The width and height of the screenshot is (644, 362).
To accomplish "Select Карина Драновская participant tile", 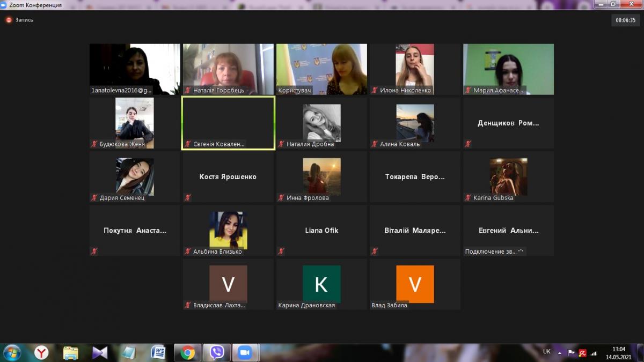I will 321,284.
